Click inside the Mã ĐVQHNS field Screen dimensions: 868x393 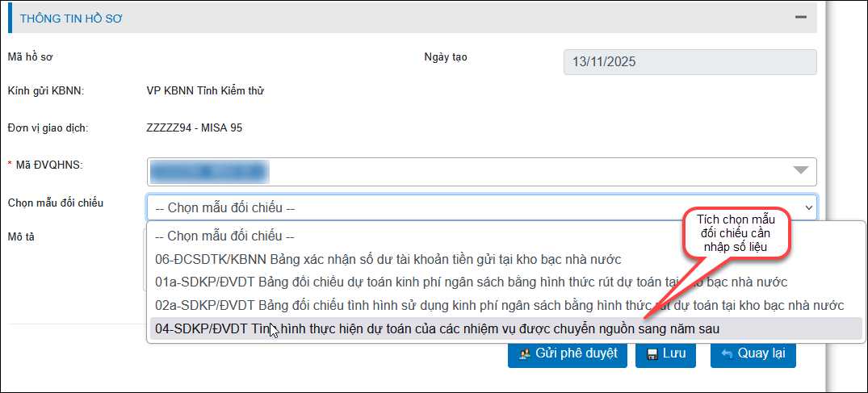468,170
